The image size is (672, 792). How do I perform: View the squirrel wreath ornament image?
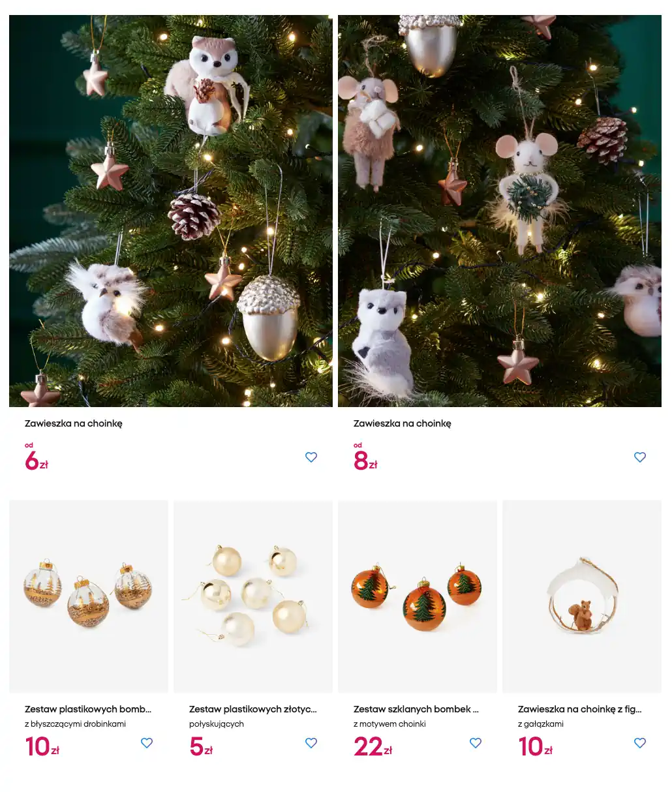582,596
